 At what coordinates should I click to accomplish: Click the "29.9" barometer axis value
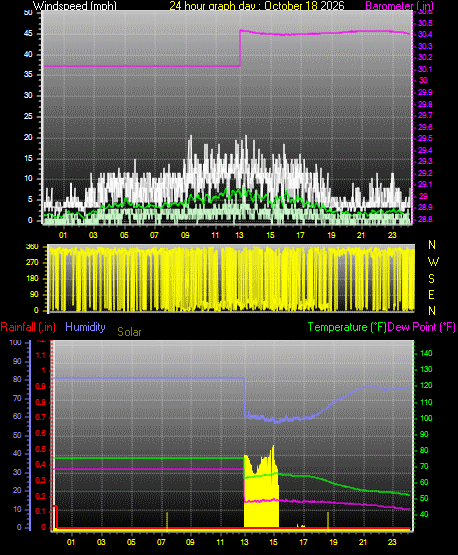point(425,92)
